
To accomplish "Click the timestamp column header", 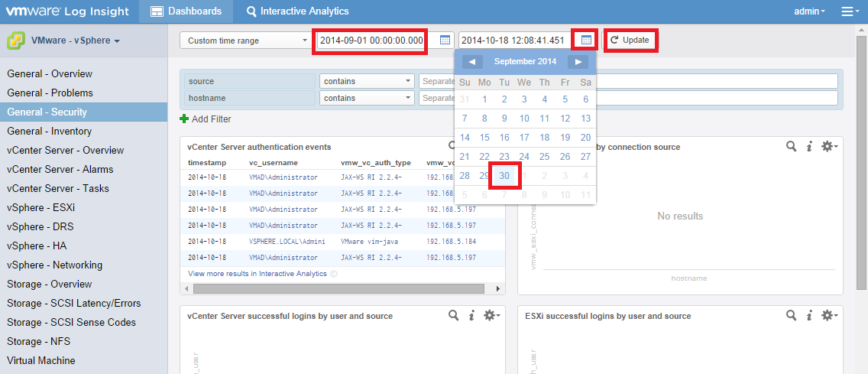I will (208, 163).
